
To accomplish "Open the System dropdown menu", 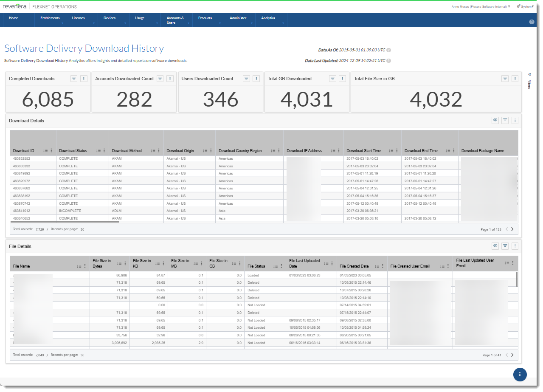I will tap(526, 6).
